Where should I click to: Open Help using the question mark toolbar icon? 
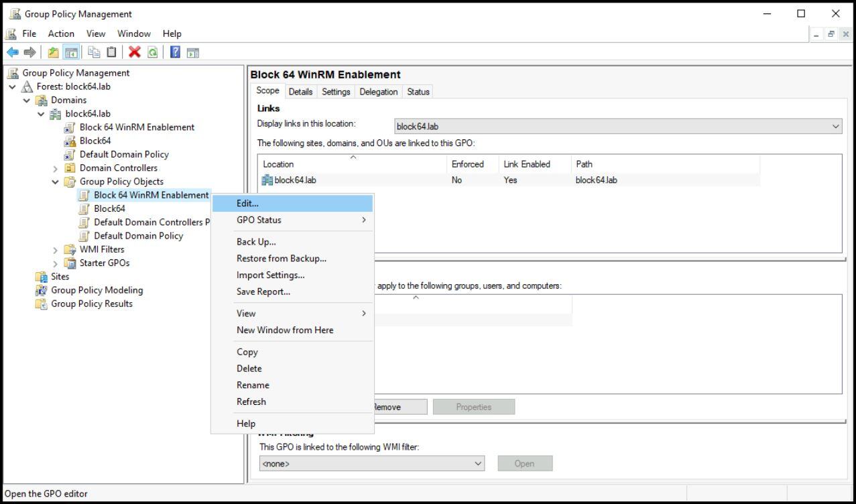174,52
